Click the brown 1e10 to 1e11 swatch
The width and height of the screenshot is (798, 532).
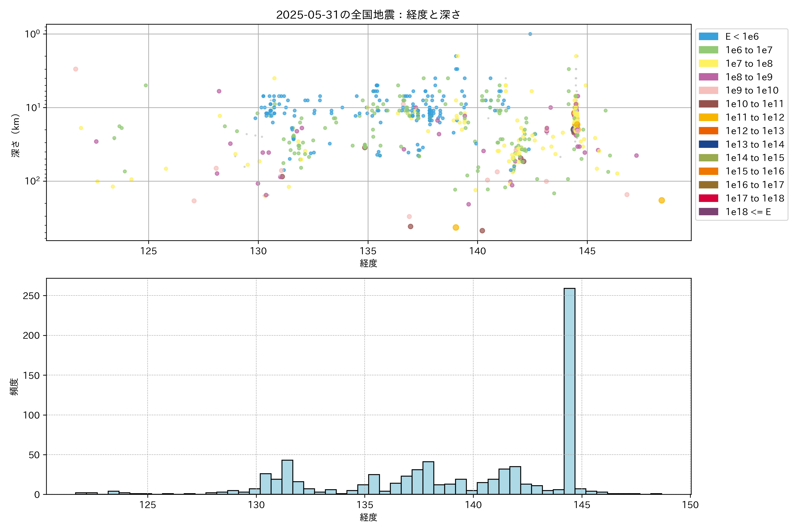(708, 104)
